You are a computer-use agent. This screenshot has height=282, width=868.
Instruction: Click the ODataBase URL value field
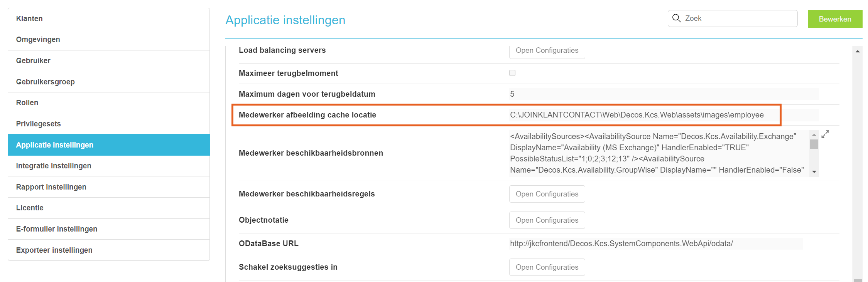[x=656, y=243]
